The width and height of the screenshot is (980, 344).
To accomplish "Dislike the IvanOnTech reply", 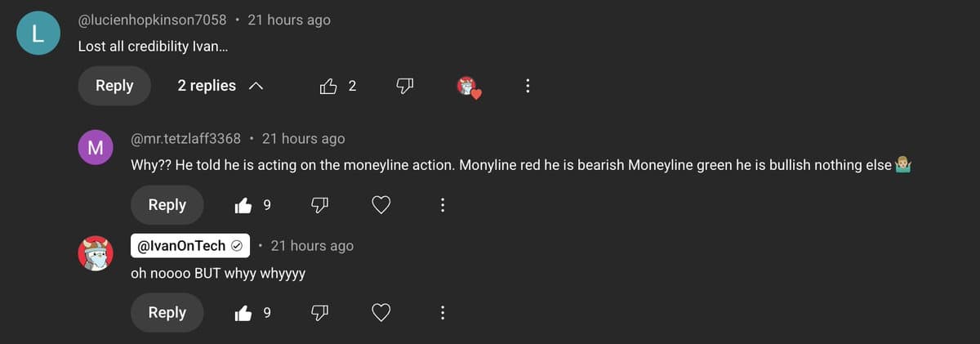I will [x=319, y=313].
